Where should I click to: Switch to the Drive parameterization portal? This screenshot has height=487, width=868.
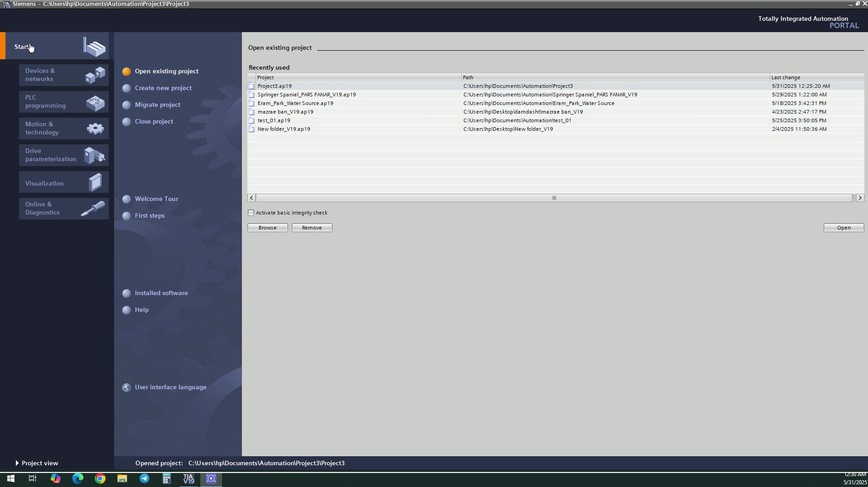64,155
